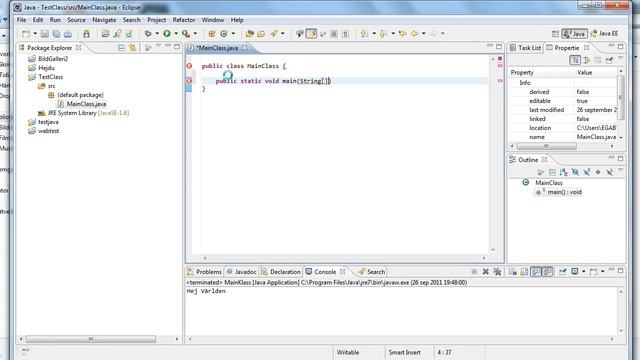
Task: Run the program with green play icon
Action: [167, 34]
